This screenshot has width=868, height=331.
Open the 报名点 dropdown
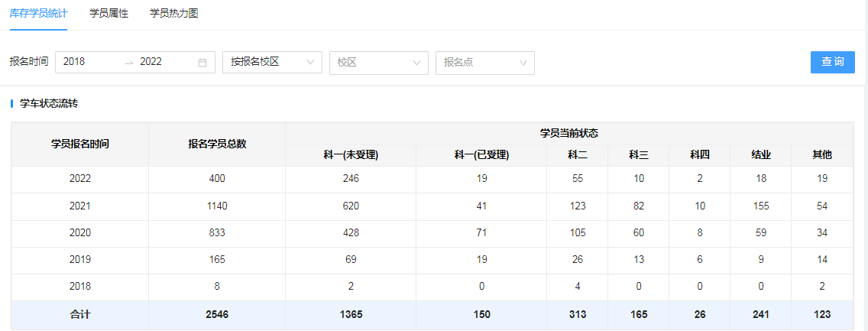click(x=485, y=63)
